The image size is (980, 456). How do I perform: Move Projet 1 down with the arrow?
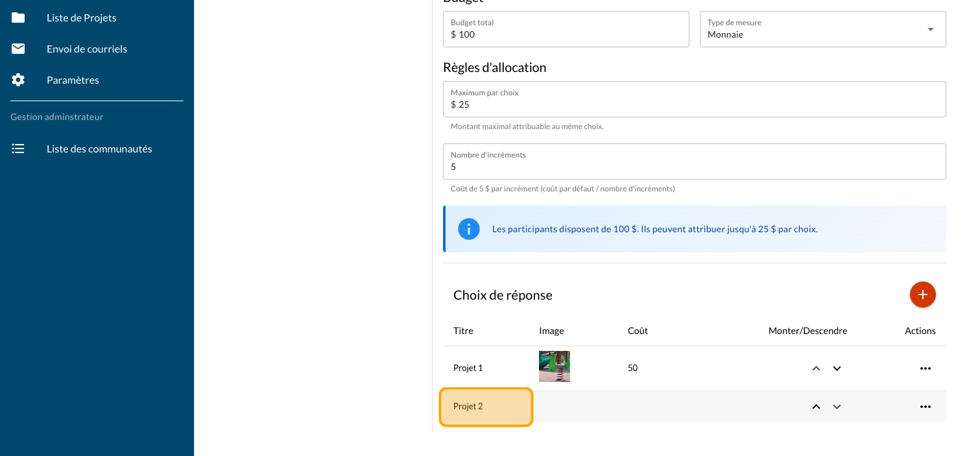point(837,368)
